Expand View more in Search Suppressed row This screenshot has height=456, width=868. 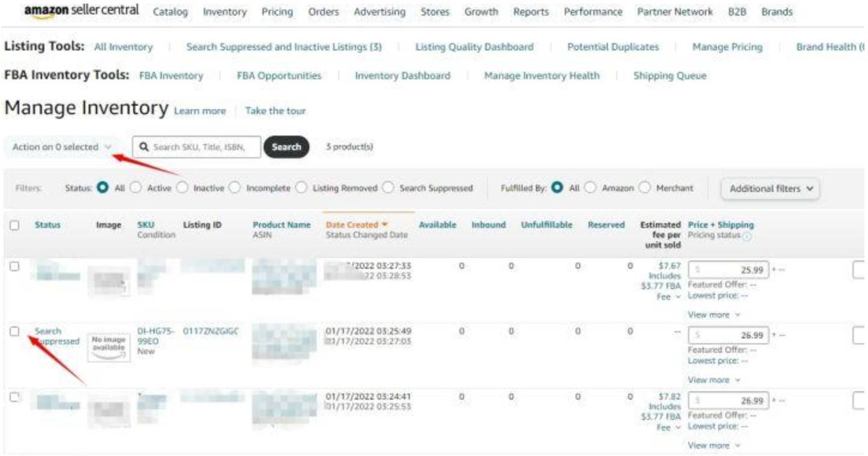pyautogui.click(x=713, y=380)
